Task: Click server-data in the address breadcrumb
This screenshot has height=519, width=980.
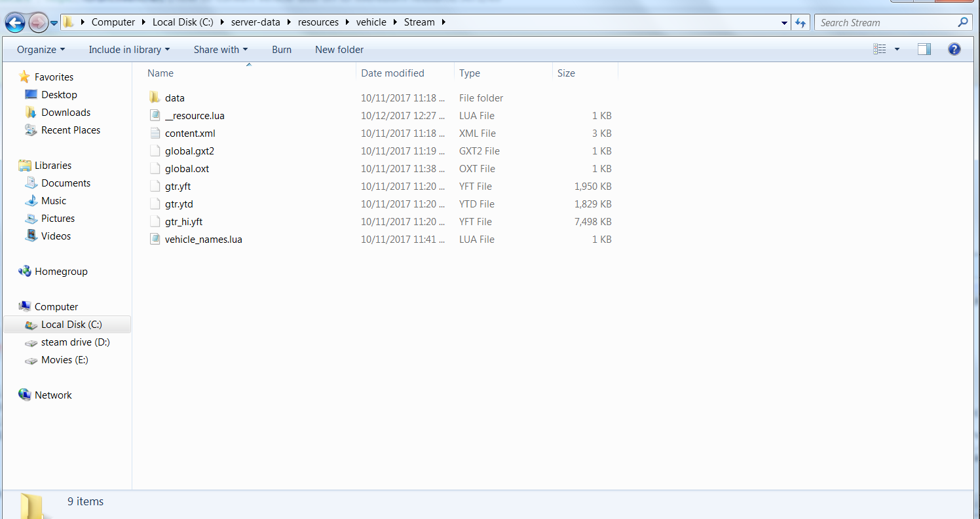Action: (255, 22)
